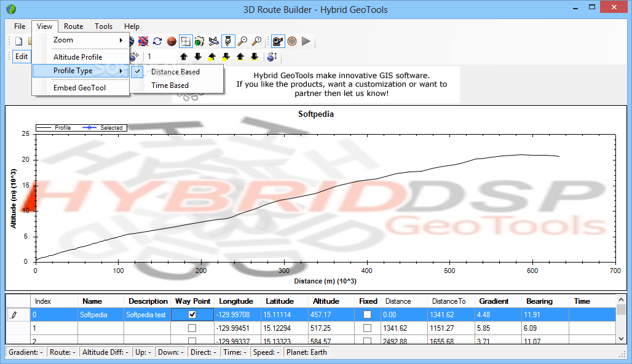Viewport: 632px width, 364px height.
Task: Open the File menu
Action: [x=19, y=26]
